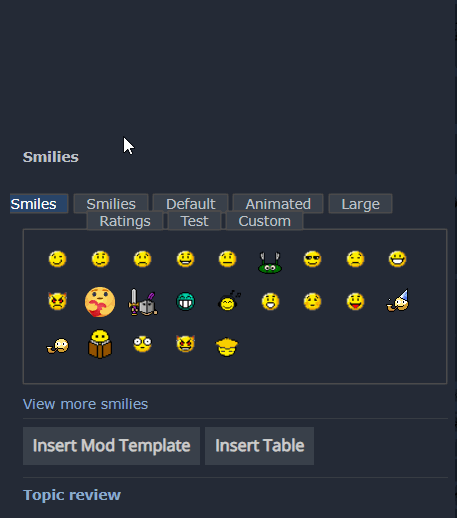Viewport: 457px width, 518px height.
Task: Insert the smiley reading a book
Action: [x=100, y=344]
